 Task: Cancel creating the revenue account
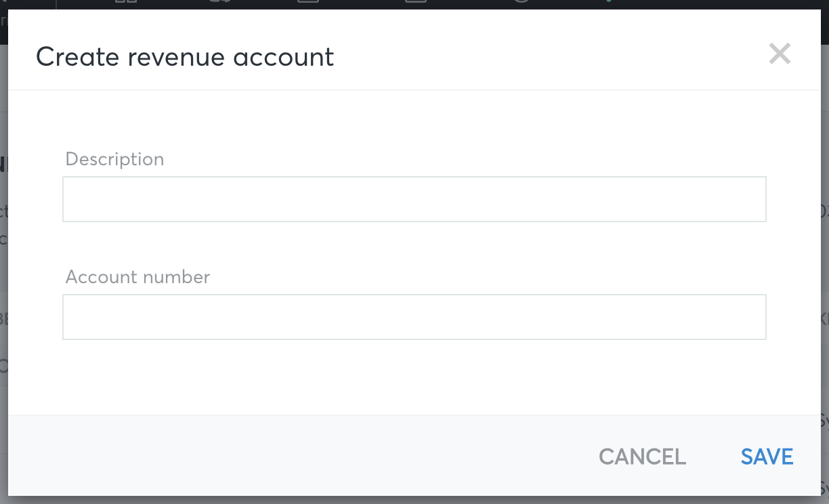click(x=642, y=457)
